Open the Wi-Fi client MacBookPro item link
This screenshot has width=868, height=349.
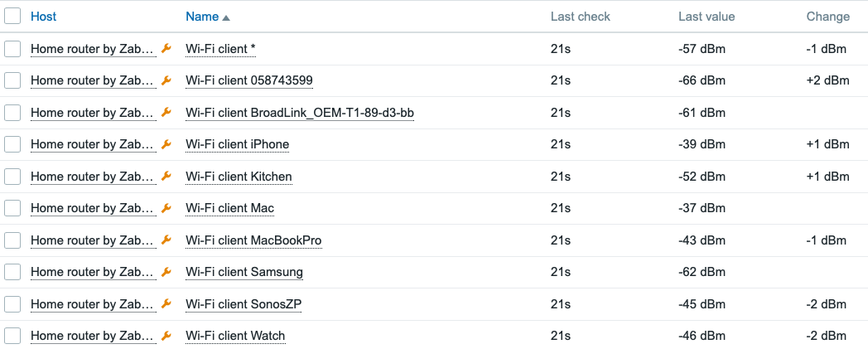[253, 240]
